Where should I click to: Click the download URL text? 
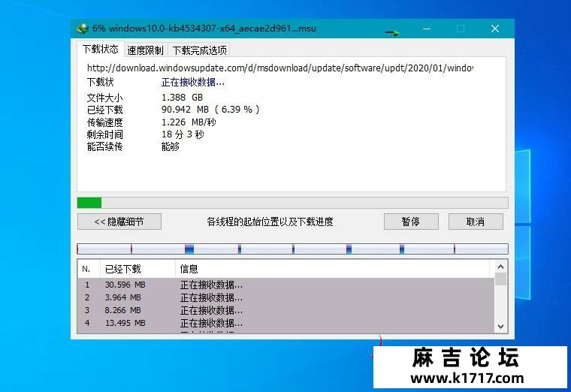click(x=279, y=68)
